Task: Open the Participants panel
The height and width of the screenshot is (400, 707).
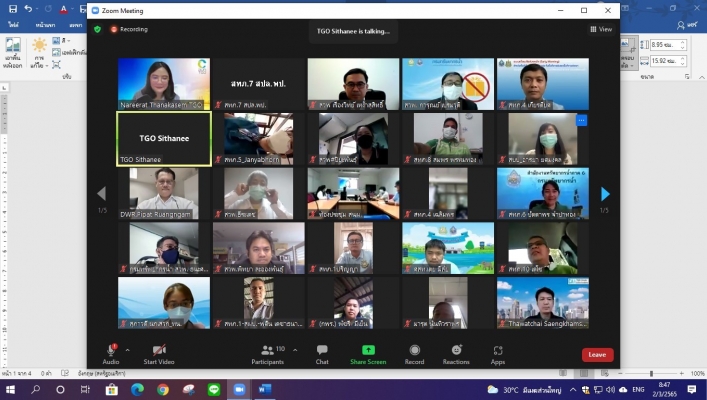Action: point(267,351)
